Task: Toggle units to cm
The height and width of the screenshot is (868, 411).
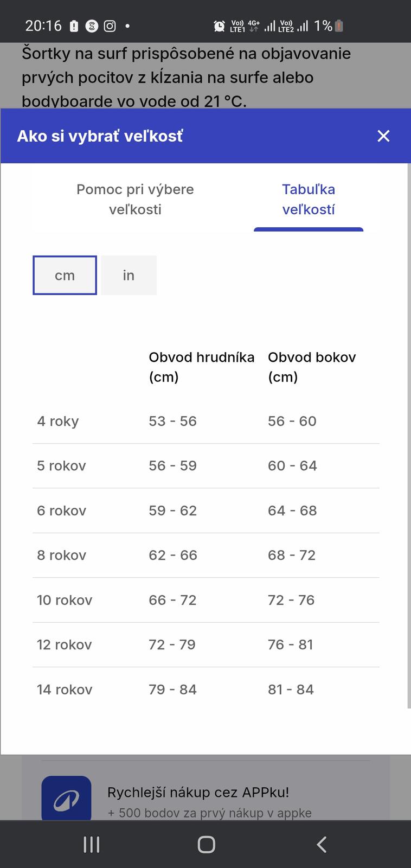Action: point(65,276)
